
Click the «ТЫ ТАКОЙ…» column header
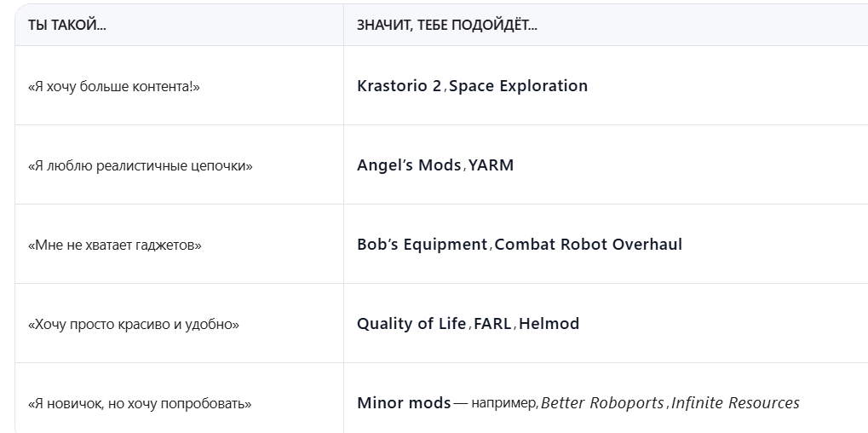(67, 25)
